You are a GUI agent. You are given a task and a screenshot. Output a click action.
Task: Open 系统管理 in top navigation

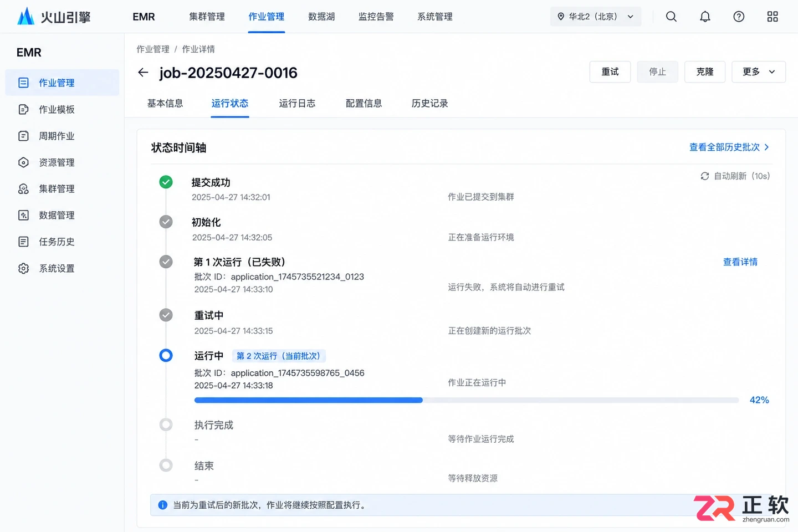435,17
